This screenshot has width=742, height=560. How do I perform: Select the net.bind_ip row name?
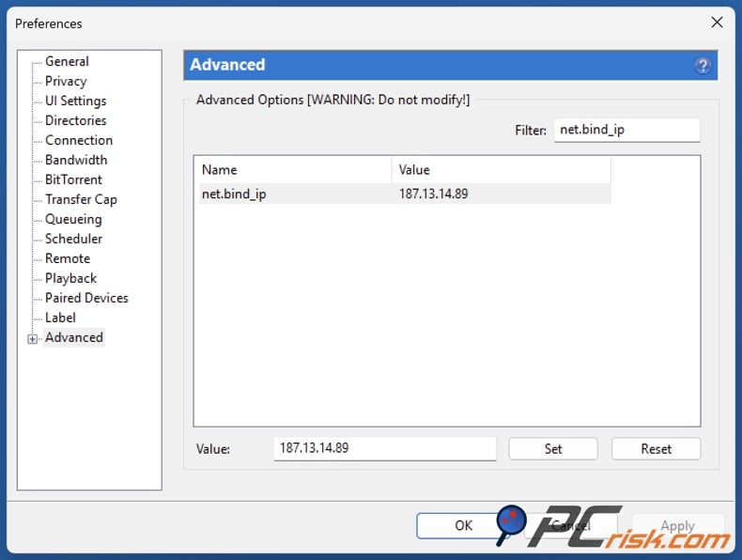(x=234, y=194)
